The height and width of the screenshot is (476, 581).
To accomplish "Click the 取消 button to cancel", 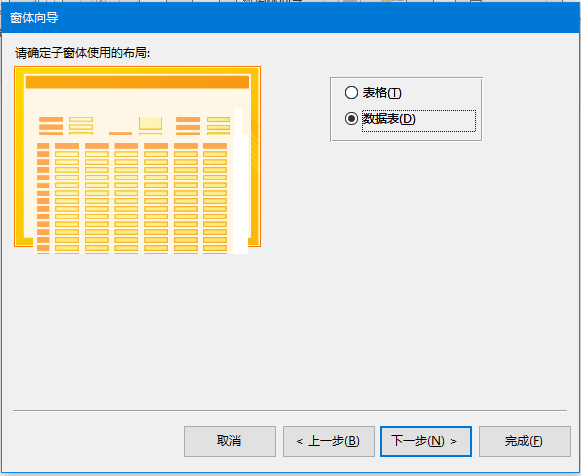I will pyautogui.click(x=230, y=441).
